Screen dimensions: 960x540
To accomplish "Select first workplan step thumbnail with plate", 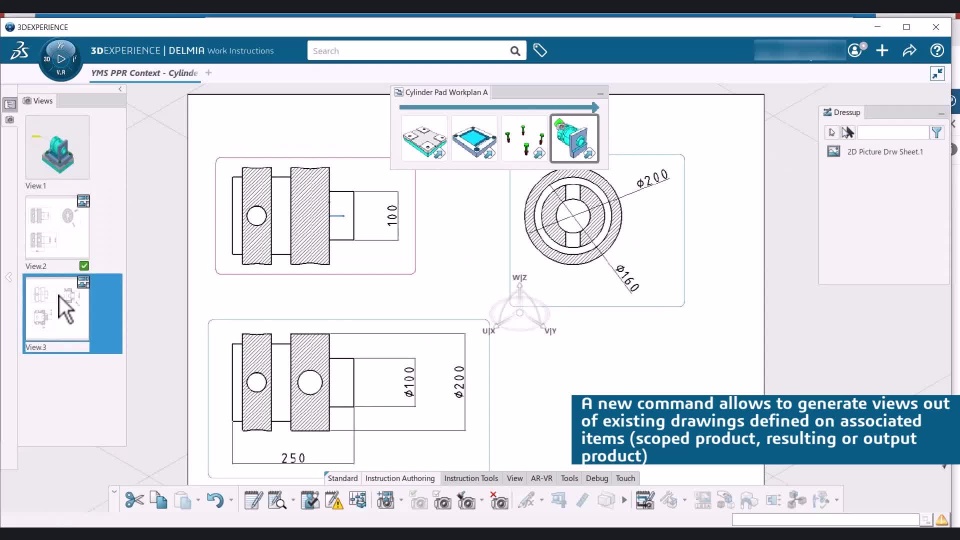I will (x=424, y=139).
